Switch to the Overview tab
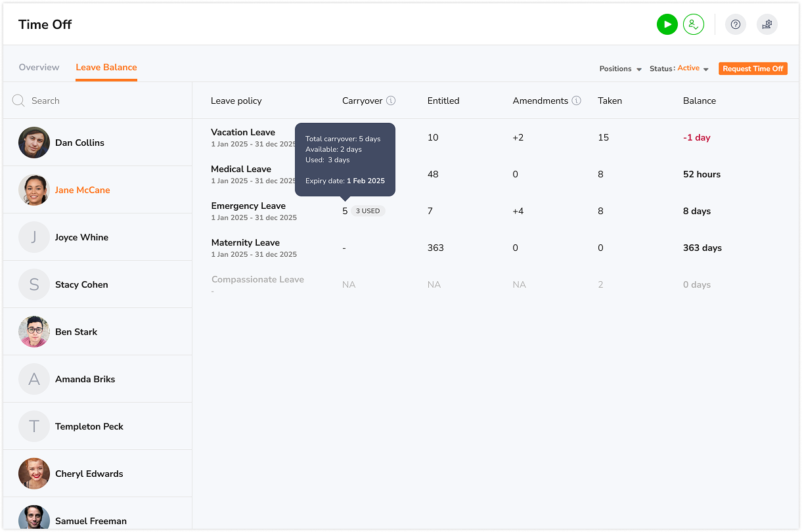Image resolution: width=802 pixels, height=532 pixels. (x=39, y=67)
